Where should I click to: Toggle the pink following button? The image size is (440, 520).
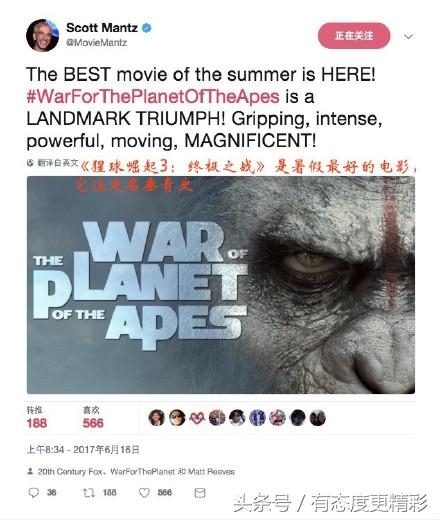coord(354,36)
